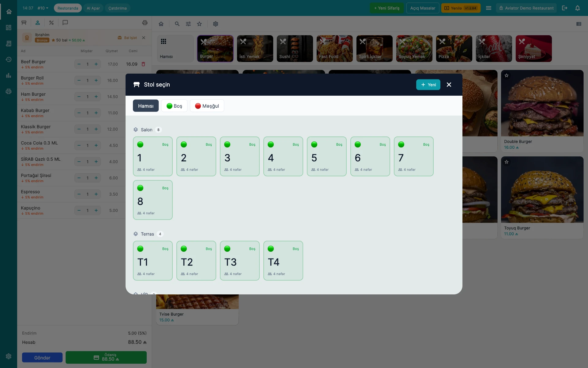Viewport: 588px width, 368px height.
Task: Click the Yenilə update button
Action: pyautogui.click(x=461, y=8)
